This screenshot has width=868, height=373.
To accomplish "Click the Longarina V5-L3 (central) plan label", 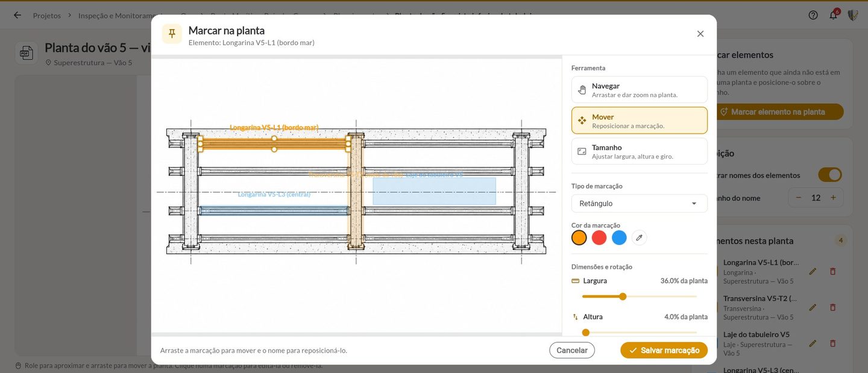I will click(274, 195).
